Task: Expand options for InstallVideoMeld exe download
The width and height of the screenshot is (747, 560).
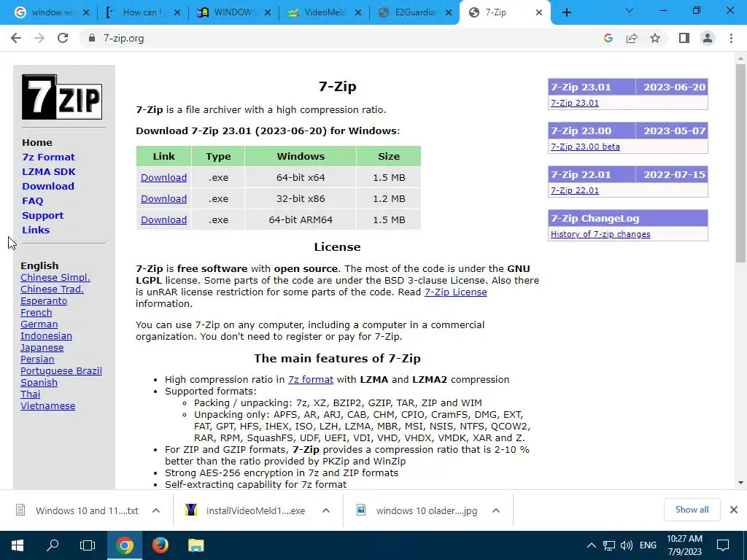Action: (326, 510)
